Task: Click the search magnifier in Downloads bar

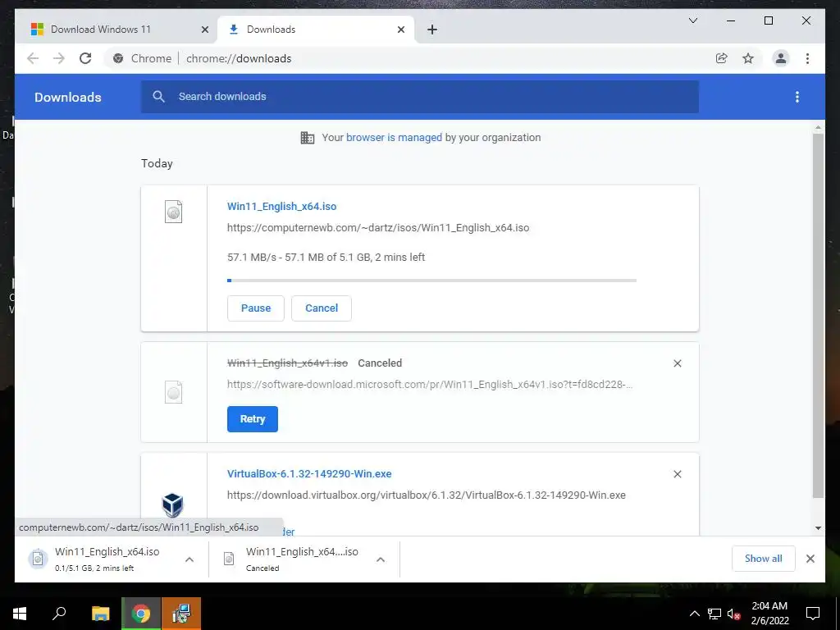Action: (x=158, y=97)
